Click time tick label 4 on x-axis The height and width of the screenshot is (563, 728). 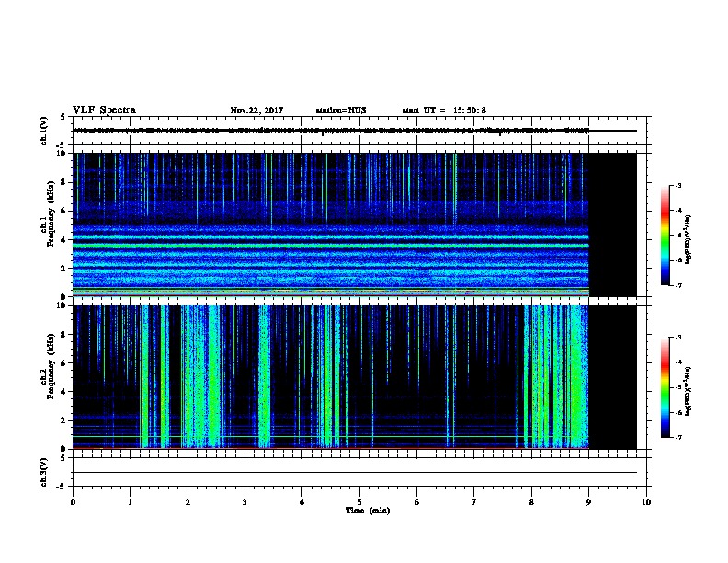click(302, 501)
